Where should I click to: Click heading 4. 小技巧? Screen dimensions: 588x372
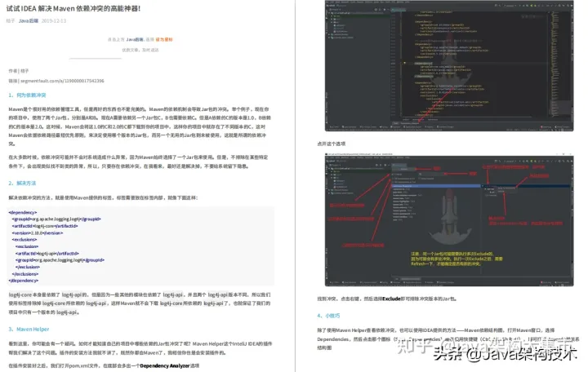pos(328,316)
